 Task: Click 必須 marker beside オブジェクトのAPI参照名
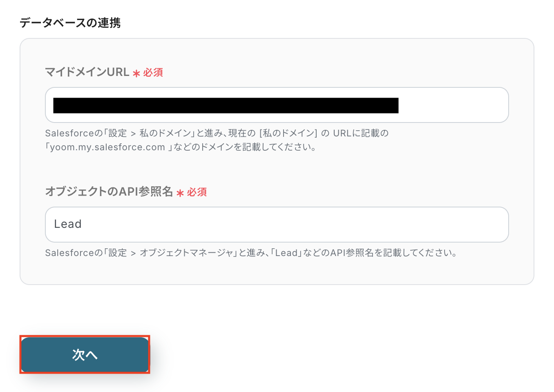click(x=197, y=192)
